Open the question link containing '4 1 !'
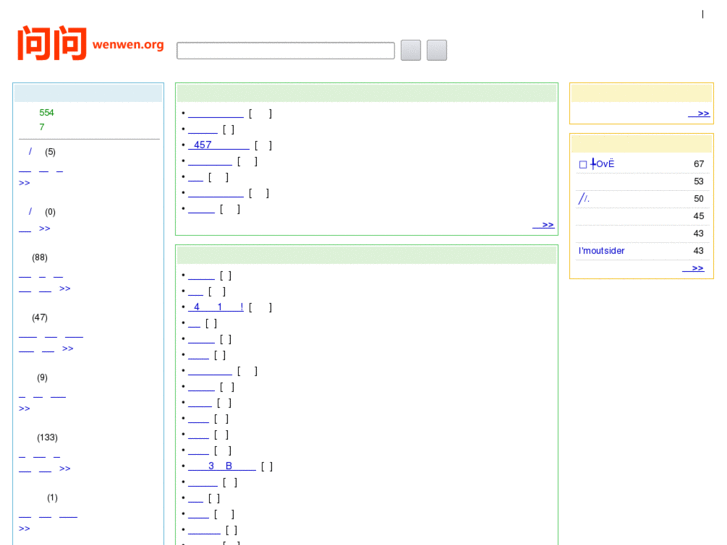This screenshot has width=727, height=545. coord(216,307)
